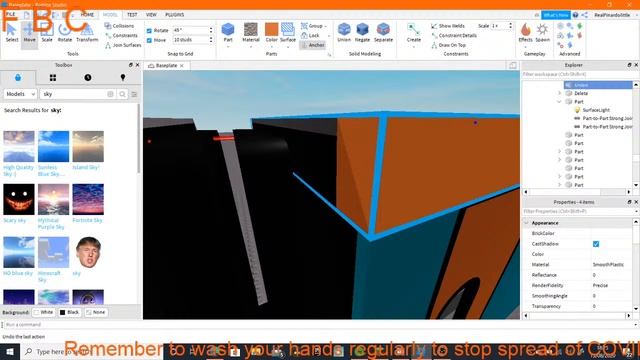The image size is (640, 360).
Task: Click the Select tool arrow icon
Action: [x=12, y=30]
